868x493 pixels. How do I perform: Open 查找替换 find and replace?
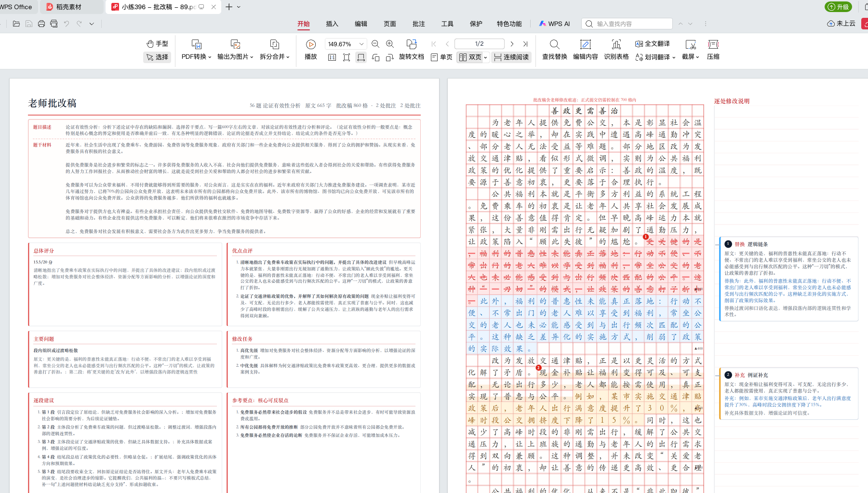click(555, 50)
